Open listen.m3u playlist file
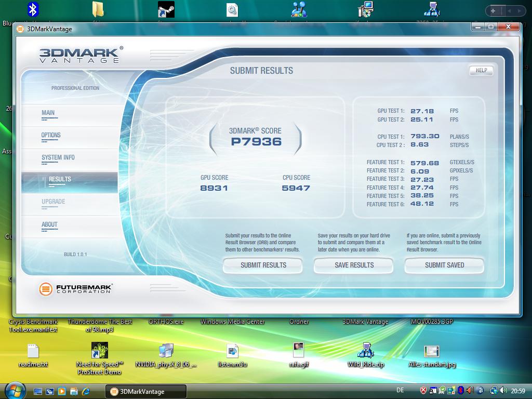This screenshot has width=532, height=399. (x=232, y=351)
